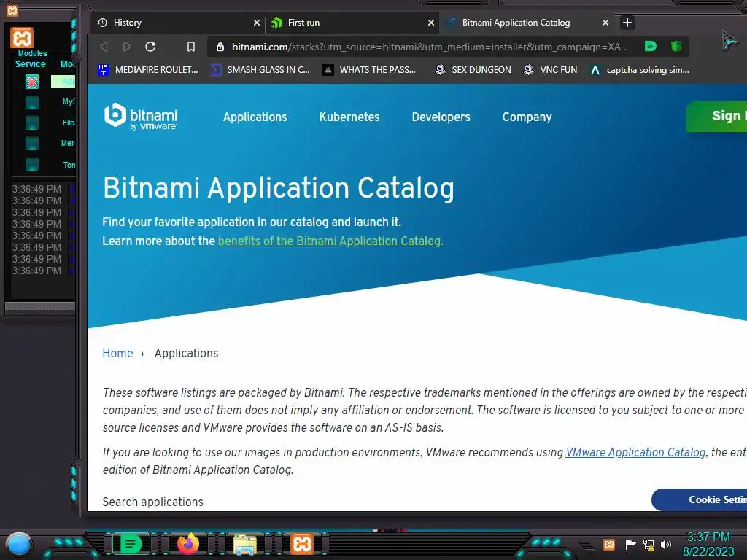
Task: Open the VMware Application Catalog link
Action: pos(635,452)
